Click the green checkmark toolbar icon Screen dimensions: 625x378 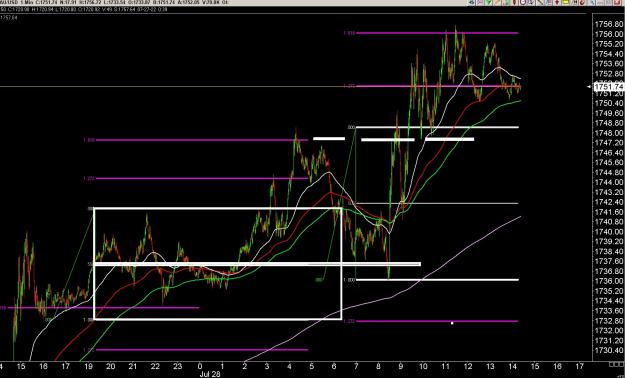point(488,2)
